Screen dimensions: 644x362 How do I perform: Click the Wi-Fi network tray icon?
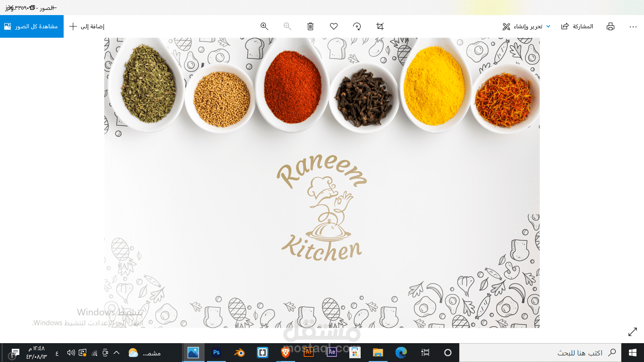[x=94, y=353]
